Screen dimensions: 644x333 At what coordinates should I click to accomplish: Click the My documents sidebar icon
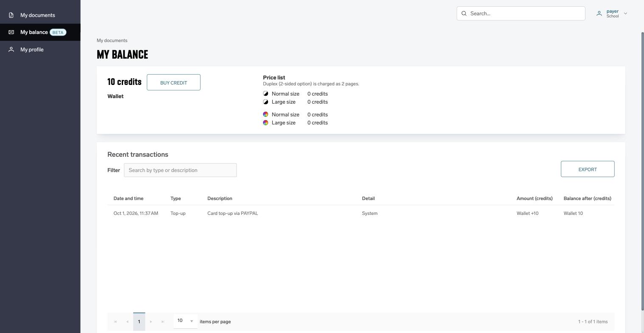coord(11,15)
